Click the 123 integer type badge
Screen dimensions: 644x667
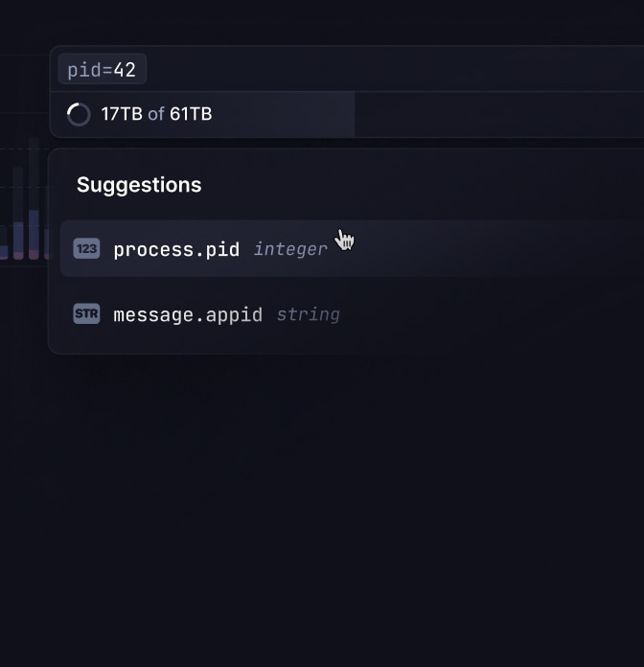click(86, 249)
